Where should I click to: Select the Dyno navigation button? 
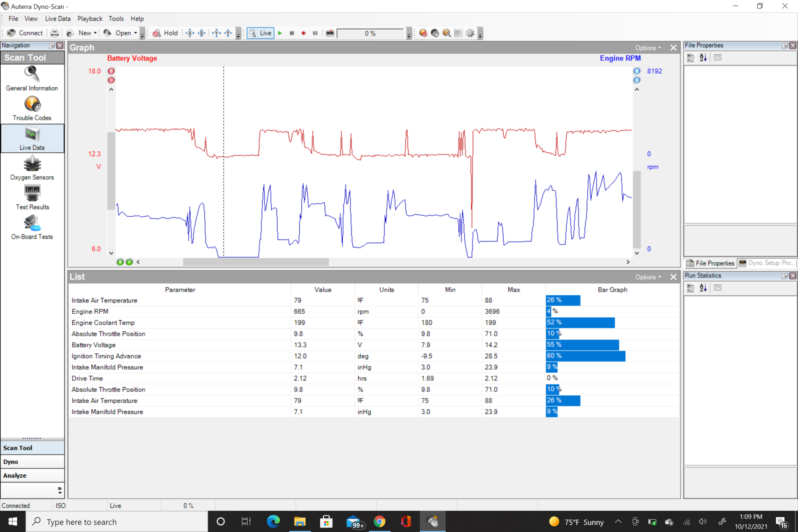tap(32, 462)
